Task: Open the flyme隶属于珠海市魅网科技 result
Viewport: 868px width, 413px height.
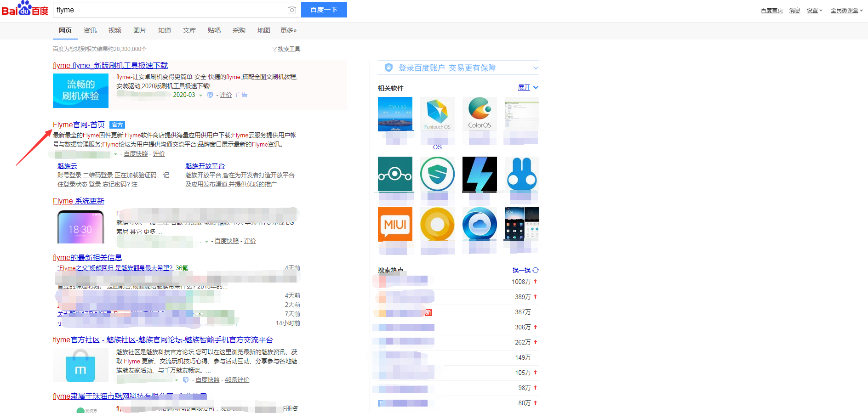Action: [130, 396]
